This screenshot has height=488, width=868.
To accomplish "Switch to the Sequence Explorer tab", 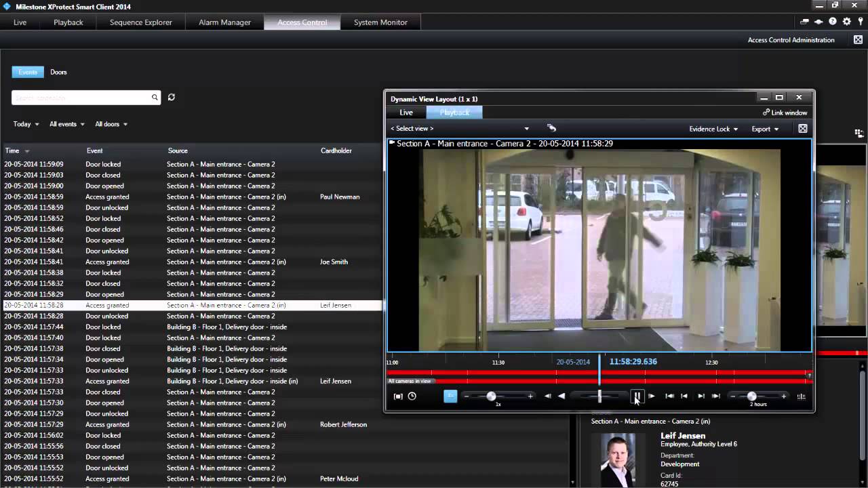I will [141, 22].
